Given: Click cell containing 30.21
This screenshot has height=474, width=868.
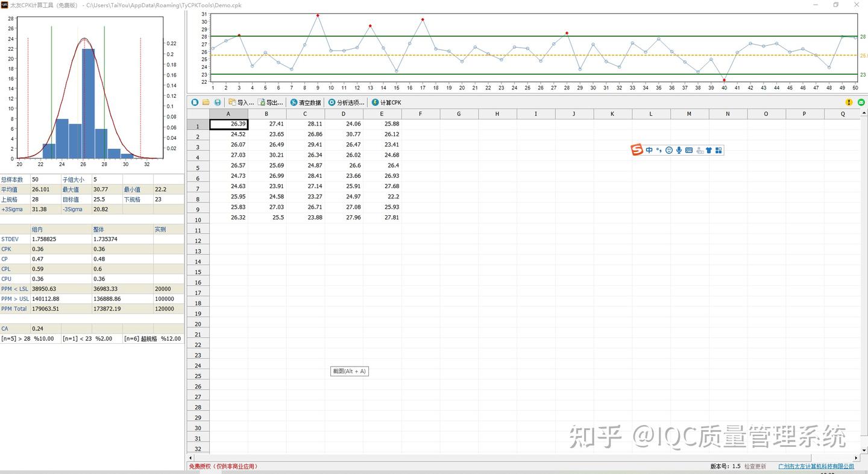Looking at the screenshot, I should point(267,155).
